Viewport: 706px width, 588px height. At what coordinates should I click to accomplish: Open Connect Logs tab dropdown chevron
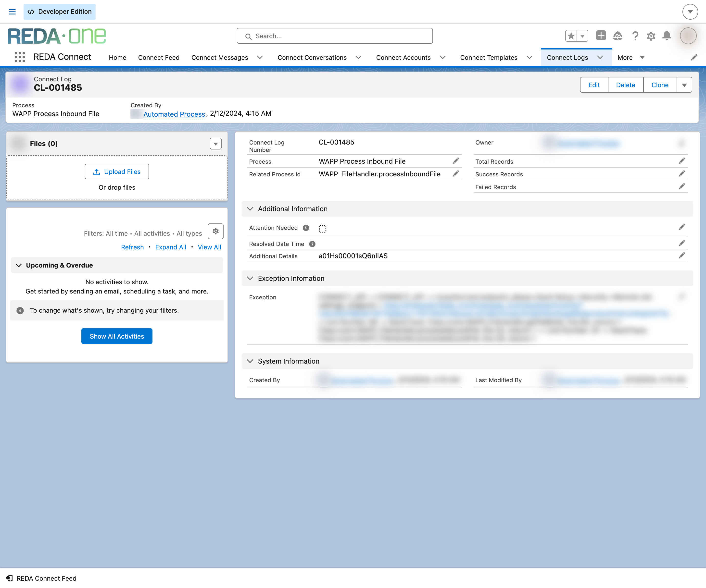click(x=600, y=58)
